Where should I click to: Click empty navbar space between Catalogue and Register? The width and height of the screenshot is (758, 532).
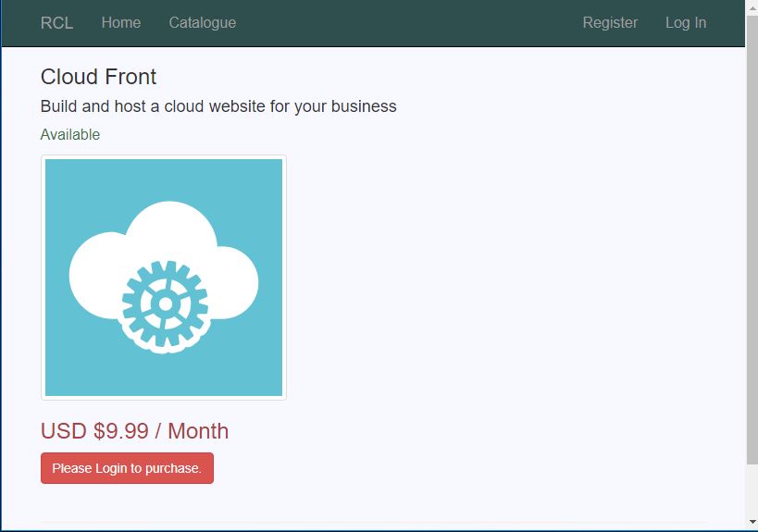click(x=408, y=23)
